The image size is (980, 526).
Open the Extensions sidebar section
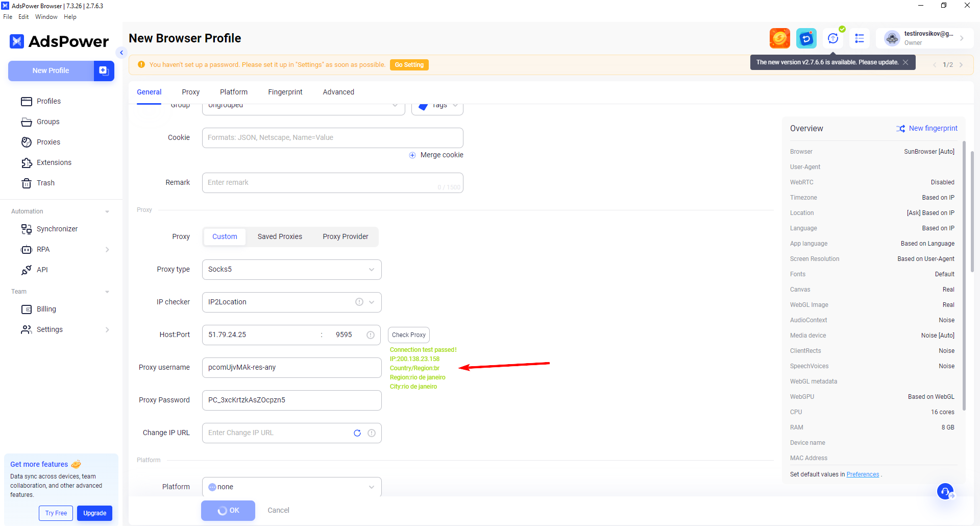click(x=54, y=162)
